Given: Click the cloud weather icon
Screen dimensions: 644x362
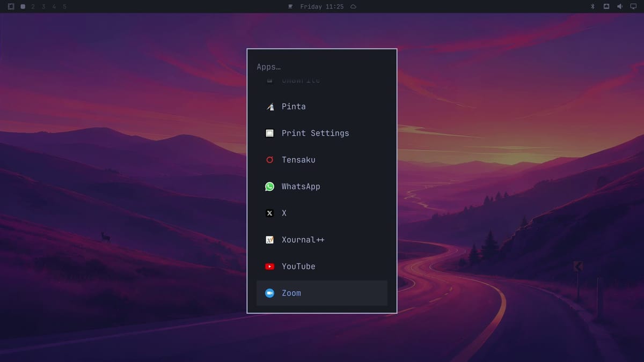Looking at the screenshot, I should 353,6.
